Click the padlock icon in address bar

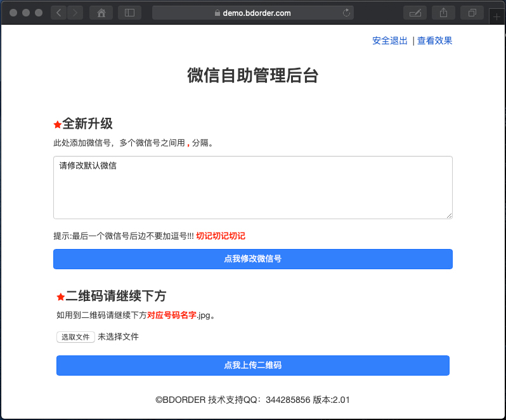(217, 13)
